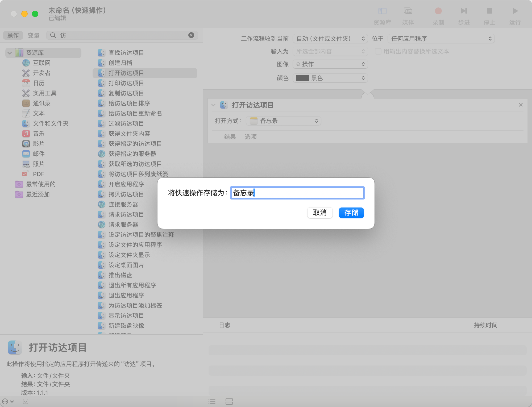Viewport: 532px width, 407px height.
Task: Click the 录制 (Record) toolbar icon
Action: coord(438,11)
